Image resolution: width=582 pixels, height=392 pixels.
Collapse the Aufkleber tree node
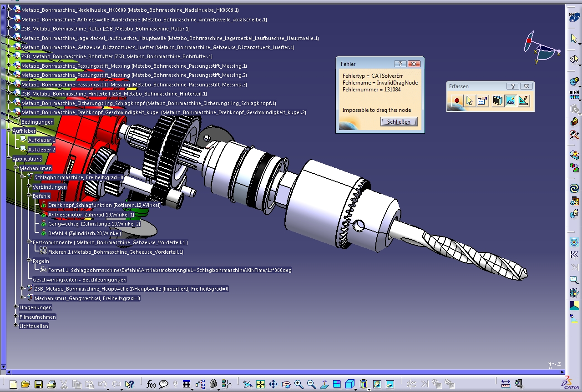point(9,131)
